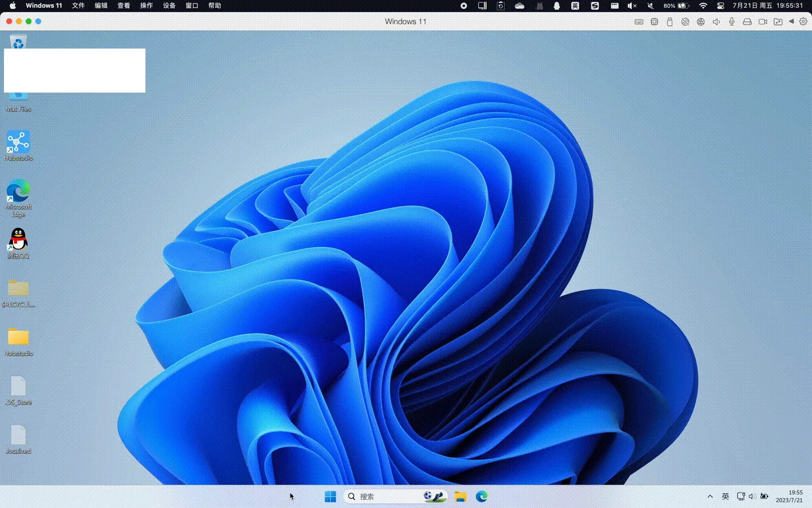
Task: Click the Start button on the Windows taskbar
Action: click(x=330, y=497)
